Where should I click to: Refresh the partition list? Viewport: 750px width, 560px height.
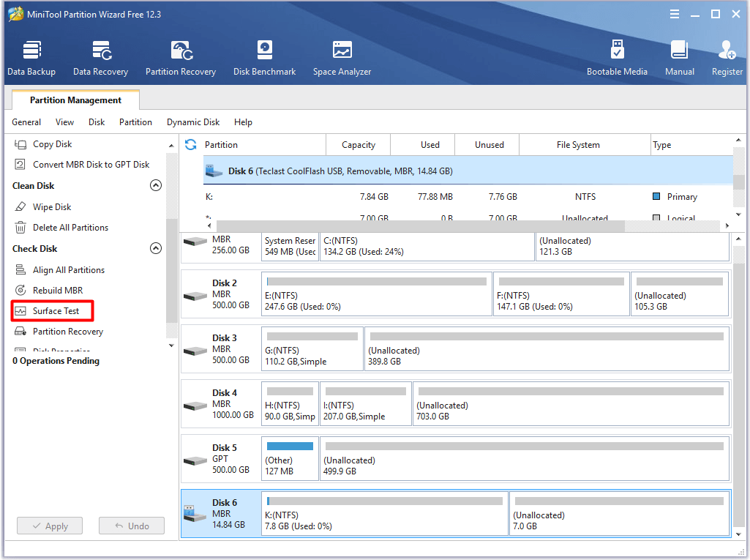tap(191, 144)
